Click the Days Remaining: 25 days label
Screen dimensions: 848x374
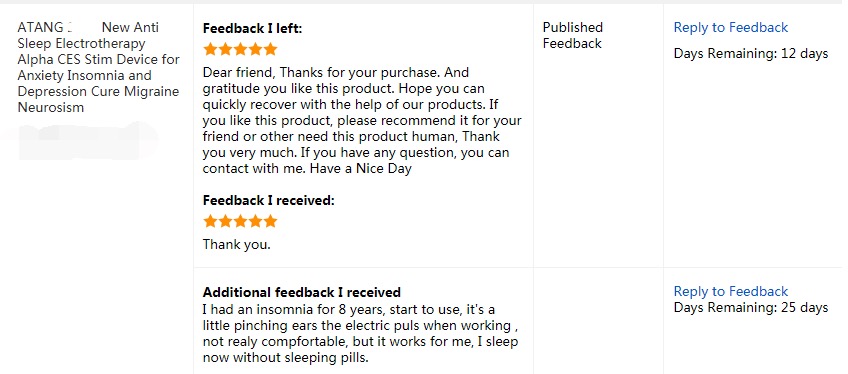[751, 308]
